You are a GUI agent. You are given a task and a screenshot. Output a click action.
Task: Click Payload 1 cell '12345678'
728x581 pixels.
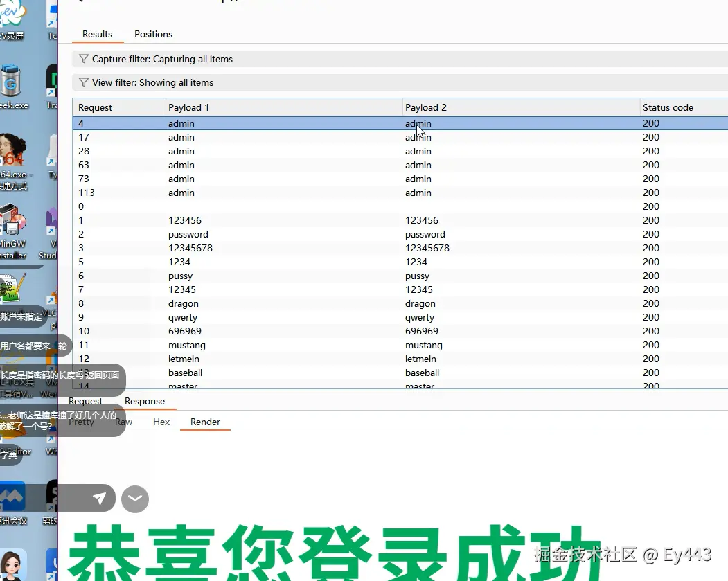click(190, 249)
